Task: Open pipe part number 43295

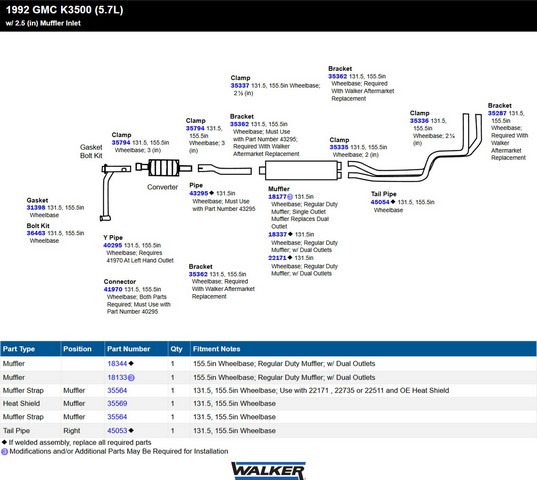Action: (x=199, y=193)
